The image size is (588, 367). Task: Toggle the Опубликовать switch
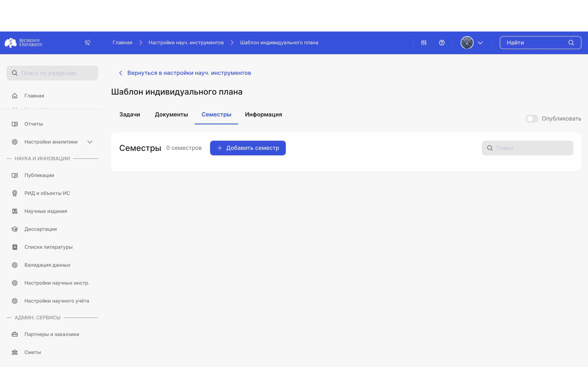(x=532, y=119)
